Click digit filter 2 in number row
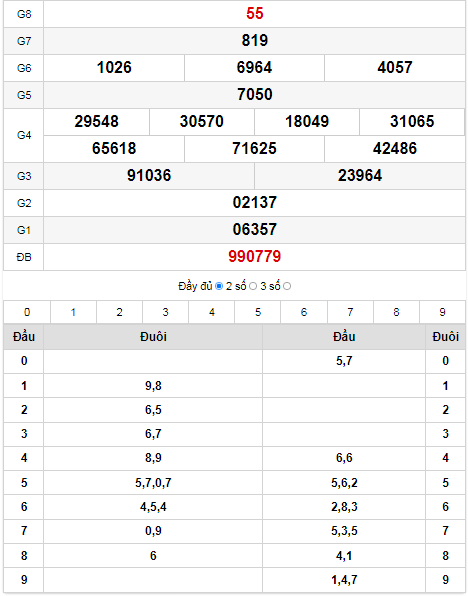The height and width of the screenshot is (596, 468). (x=119, y=312)
